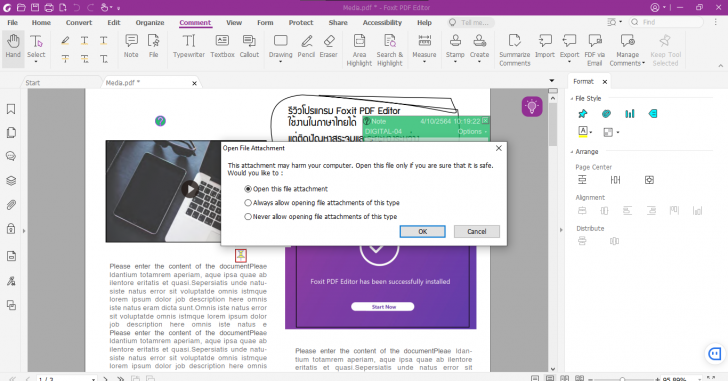The height and width of the screenshot is (381, 728).
Task: Select the Pencil tool
Action: pyautogui.click(x=306, y=46)
